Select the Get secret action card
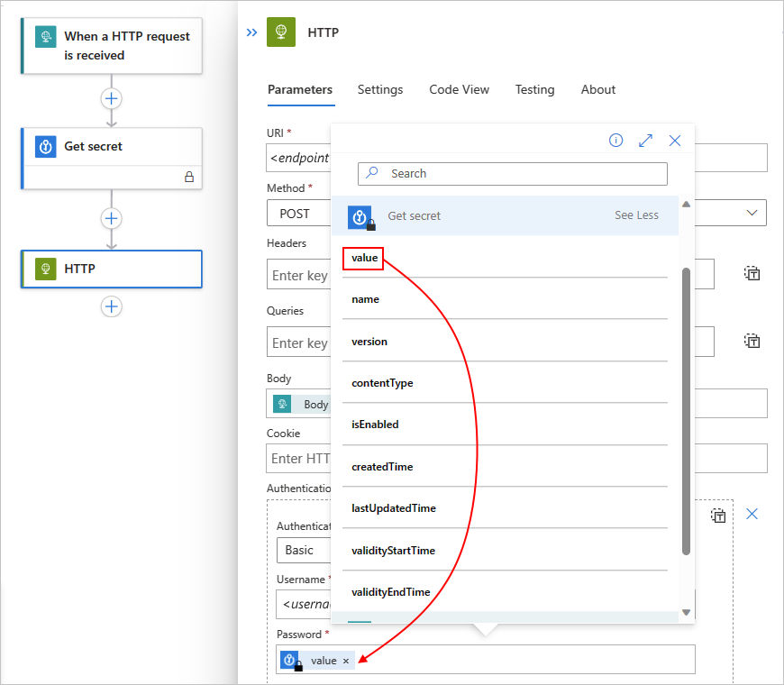The width and height of the screenshot is (784, 685). coord(112,159)
